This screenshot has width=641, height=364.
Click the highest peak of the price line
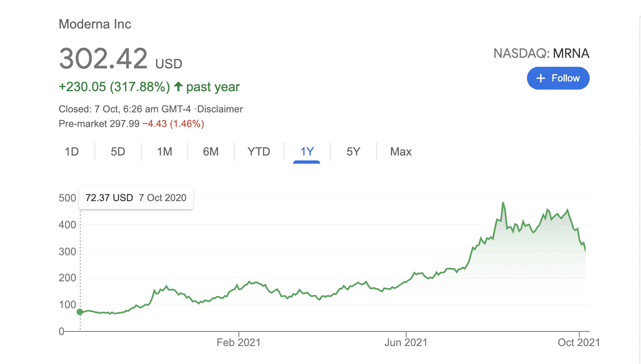coord(503,203)
